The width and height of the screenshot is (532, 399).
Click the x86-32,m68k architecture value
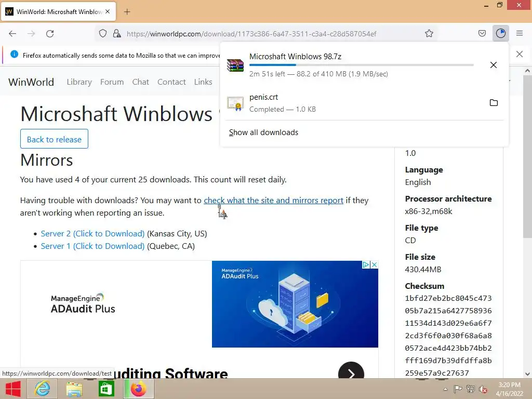pos(429,211)
